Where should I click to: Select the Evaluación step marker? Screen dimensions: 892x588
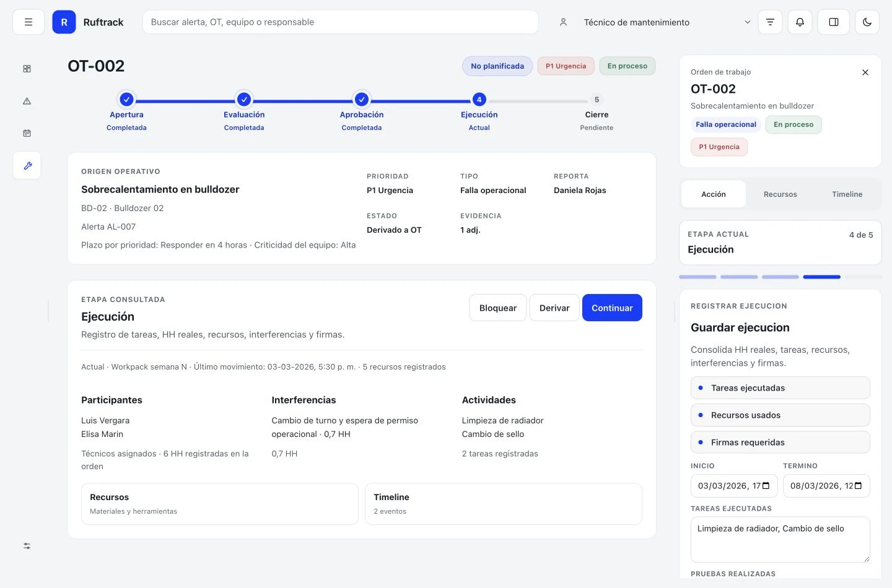[244, 99]
